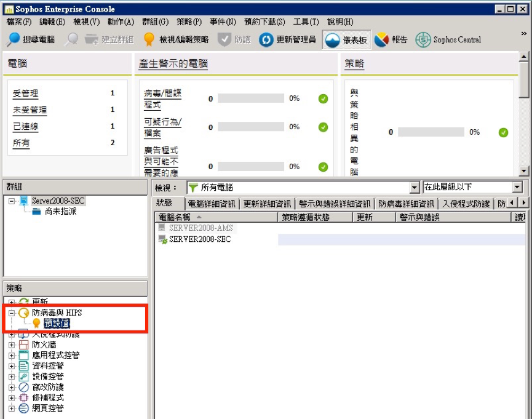Viewport: 532px width, 419px height.
Task: Click the 建立群組 folder icon
Action: click(91, 40)
